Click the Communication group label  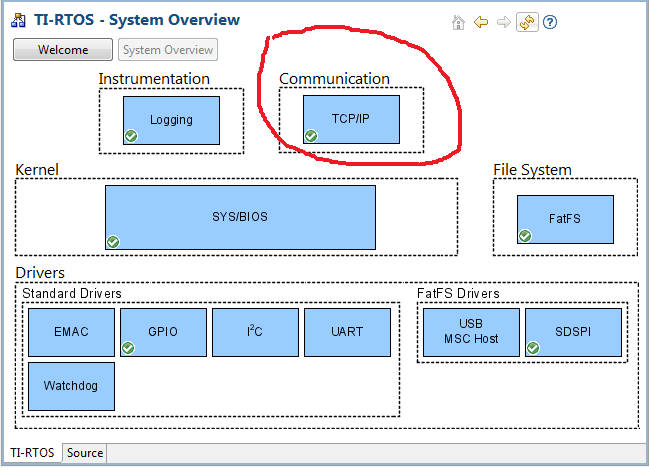(334, 79)
